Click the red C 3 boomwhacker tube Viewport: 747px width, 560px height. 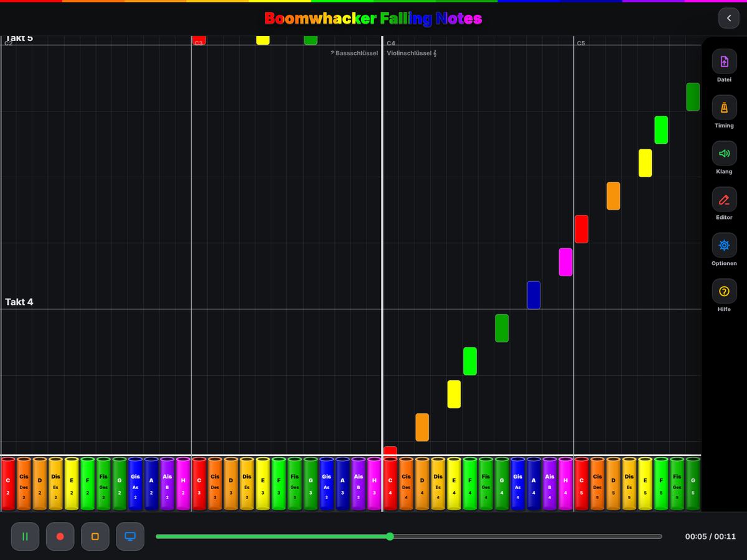click(199, 484)
